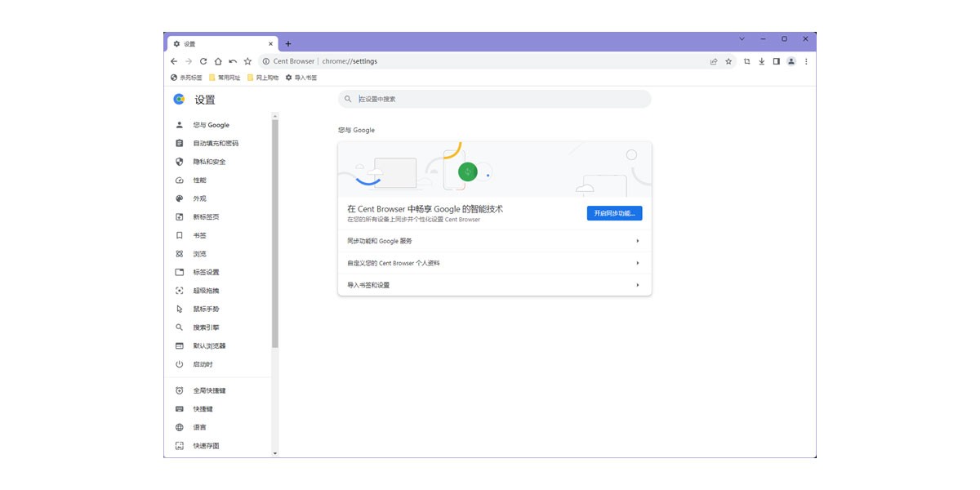Click the 超级拖拽 icon in sidebar
The height and width of the screenshot is (490, 980).
coord(180,291)
